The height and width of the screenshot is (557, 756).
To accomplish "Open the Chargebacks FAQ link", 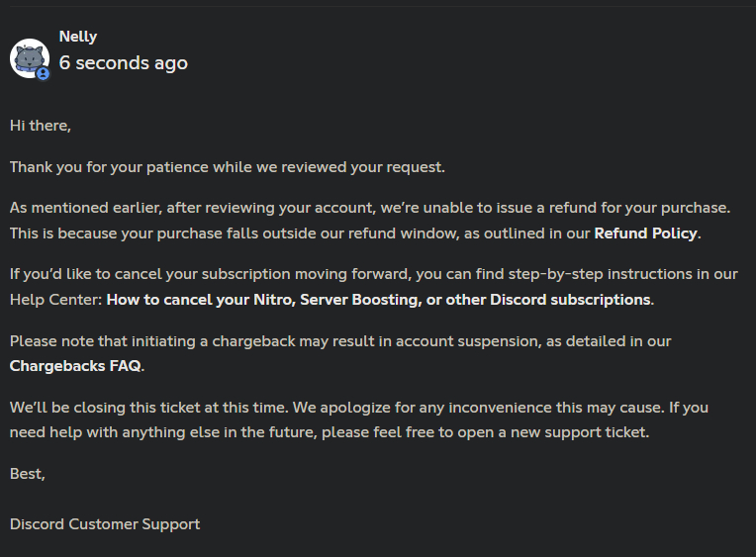I will (x=75, y=365).
